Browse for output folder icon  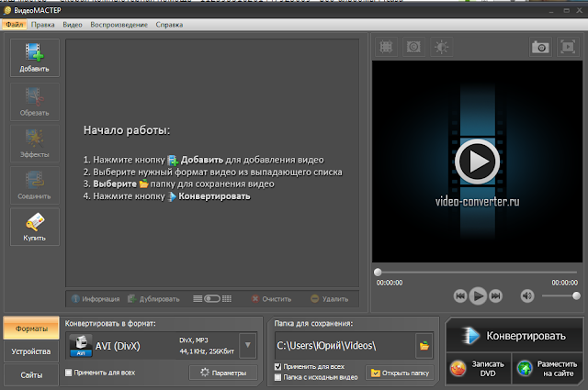click(x=424, y=345)
